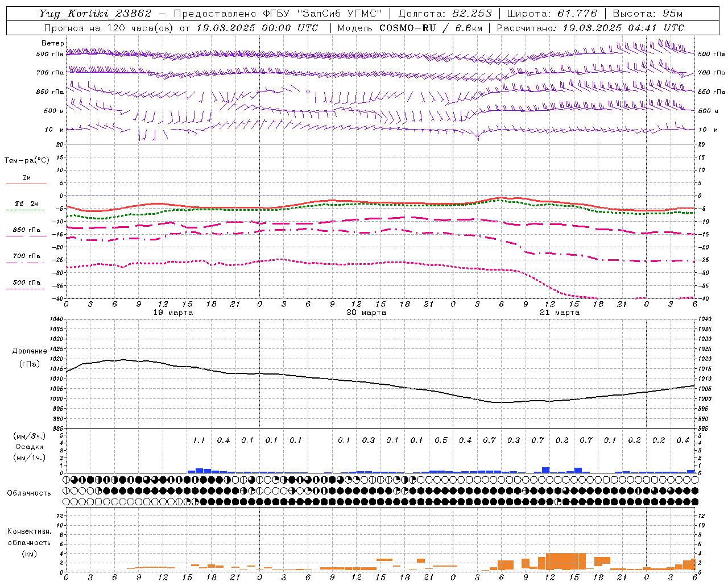This screenshot has height=582, width=728.
Task: Click the (мм/3ч.) precipitation unit label
Action: coord(30,436)
